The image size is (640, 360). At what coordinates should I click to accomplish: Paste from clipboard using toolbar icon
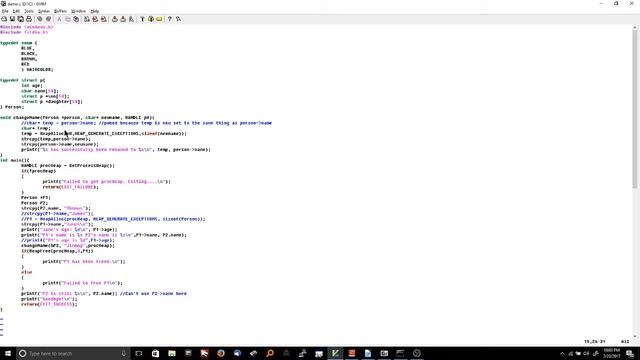76,19
